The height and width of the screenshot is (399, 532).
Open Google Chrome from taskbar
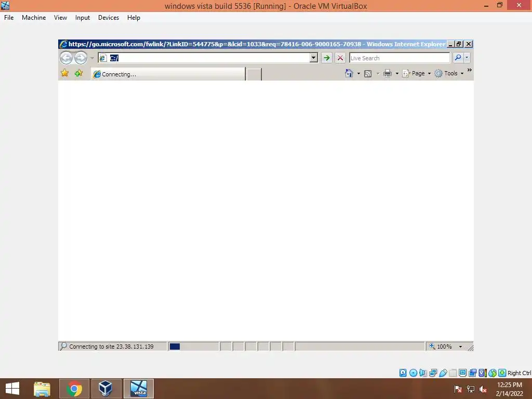click(74, 389)
